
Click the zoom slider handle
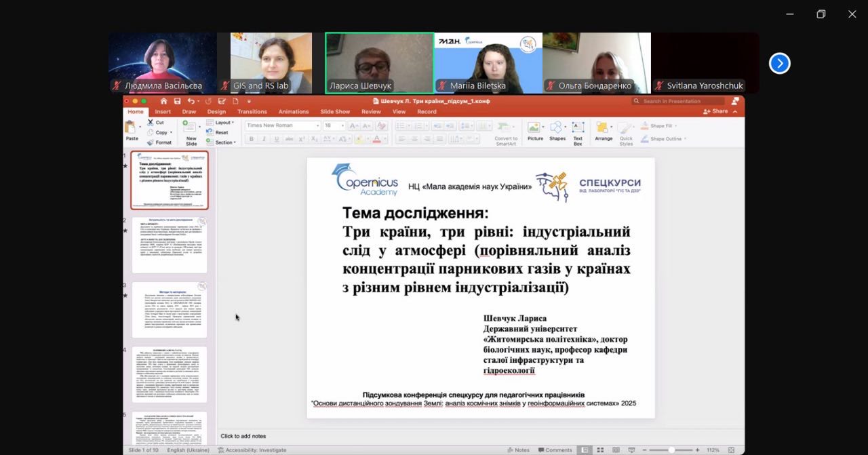click(671, 450)
